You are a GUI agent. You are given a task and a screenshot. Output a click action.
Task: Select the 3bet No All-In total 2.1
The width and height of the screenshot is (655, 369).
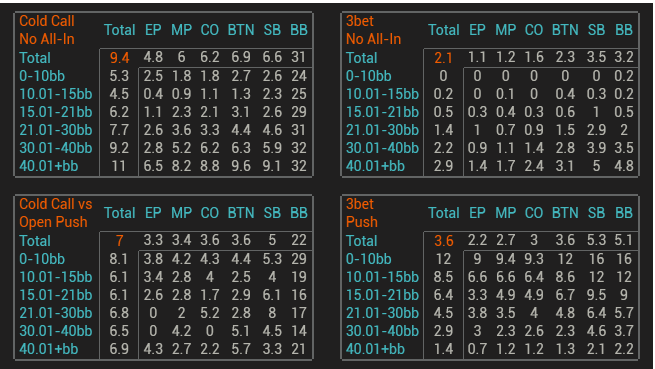coord(443,58)
